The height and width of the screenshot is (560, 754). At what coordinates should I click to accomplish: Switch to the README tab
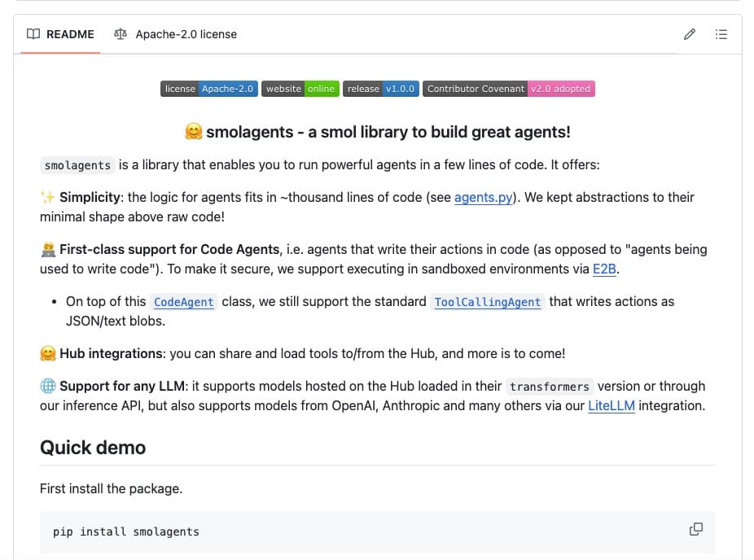pos(60,34)
